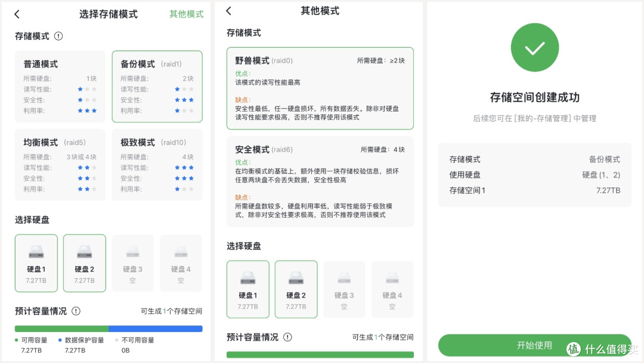This screenshot has width=644, height=363.
Task: Toggle 硬盘1 in 选择存储模式 screen
Action: tap(36, 263)
